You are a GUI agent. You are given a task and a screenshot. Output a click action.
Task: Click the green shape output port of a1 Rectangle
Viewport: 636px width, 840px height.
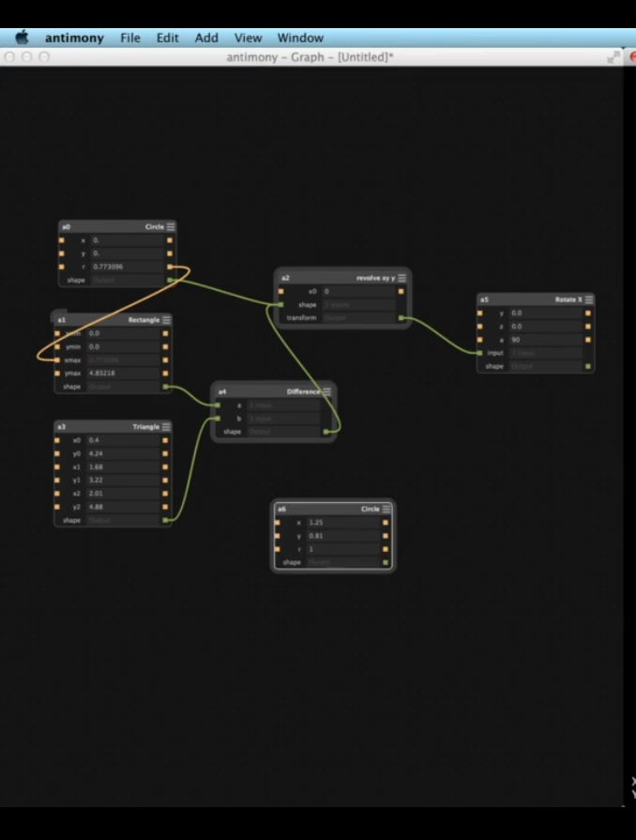[x=165, y=387]
